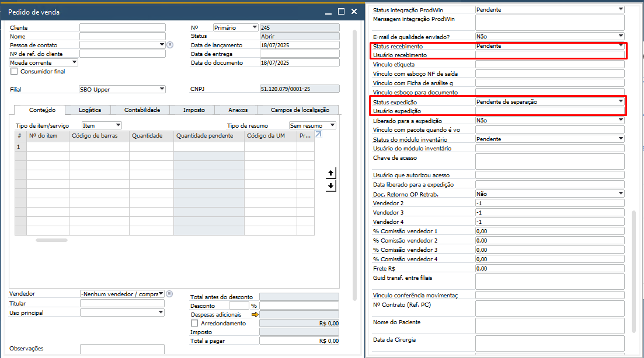Expand the Status expedição dropdown
The height and width of the screenshot is (358, 644).
point(621,101)
